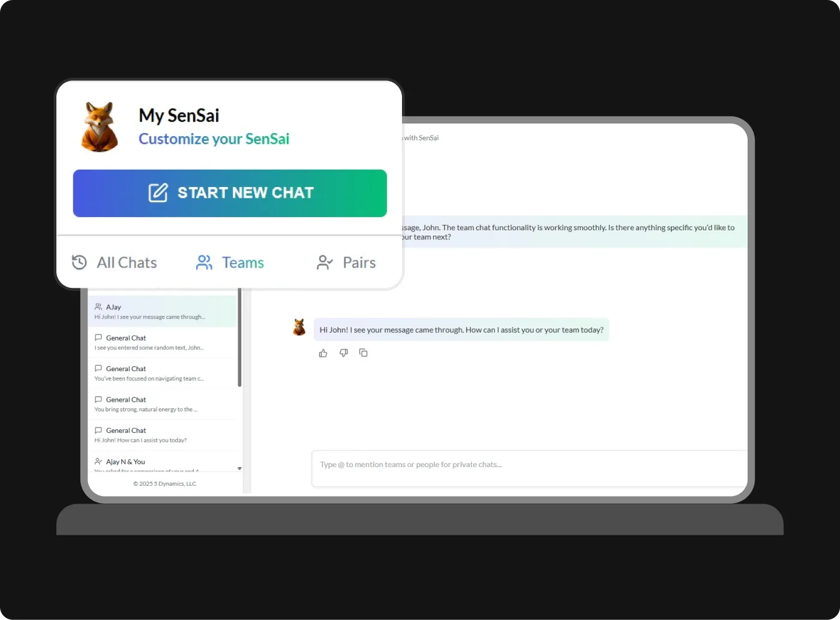Give a thumbs up to SenSai's reply

coord(323,353)
